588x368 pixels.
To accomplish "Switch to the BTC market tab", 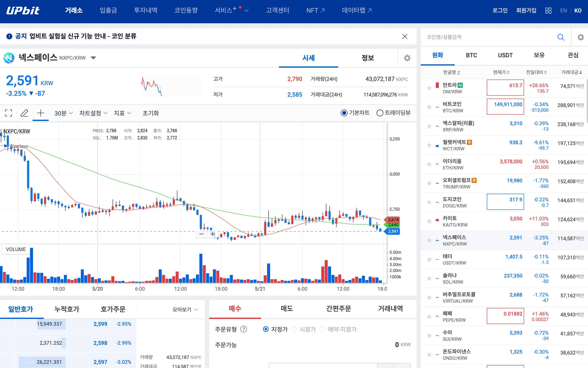I will coord(471,55).
